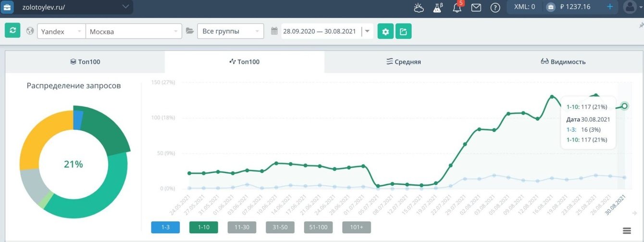Image resolution: width=644 pixels, height=242 pixels.
Task: Open the help question mark icon
Action: (x=495, y=7)
